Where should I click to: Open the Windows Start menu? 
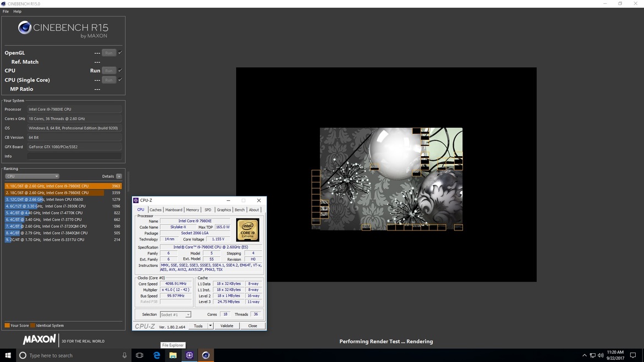click(x=8, y=355)
